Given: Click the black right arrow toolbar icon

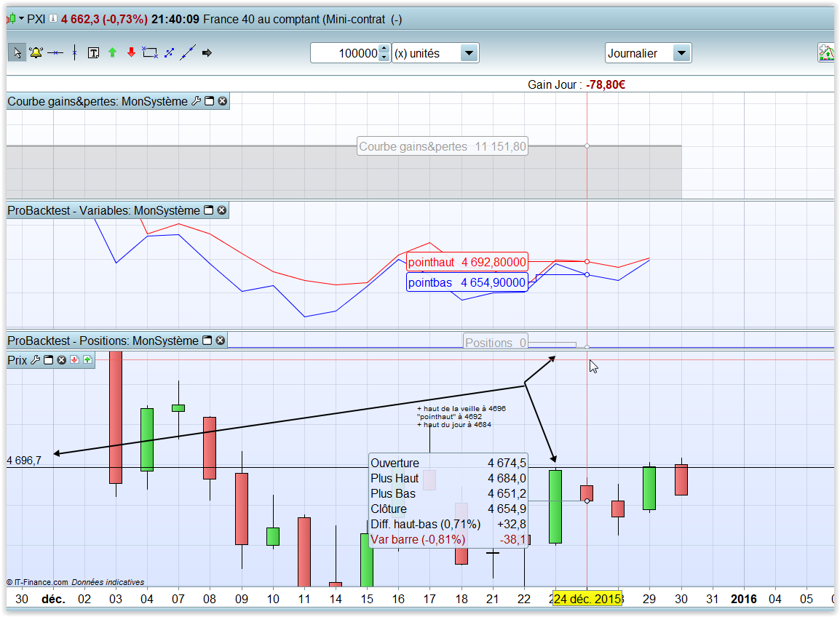Looking at the screenshot, I should tap(207, 52).
